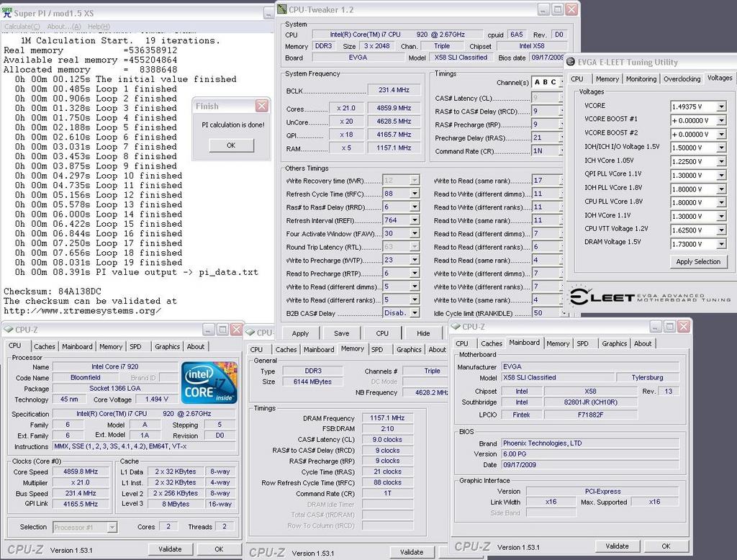Open Graphics tab in middle CPU-Z

click(409, 349)
